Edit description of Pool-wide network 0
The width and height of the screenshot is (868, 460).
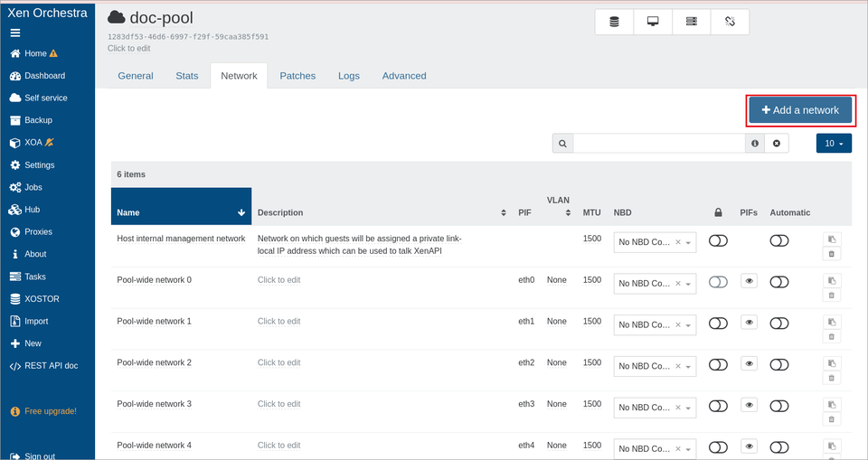point(279,280)
